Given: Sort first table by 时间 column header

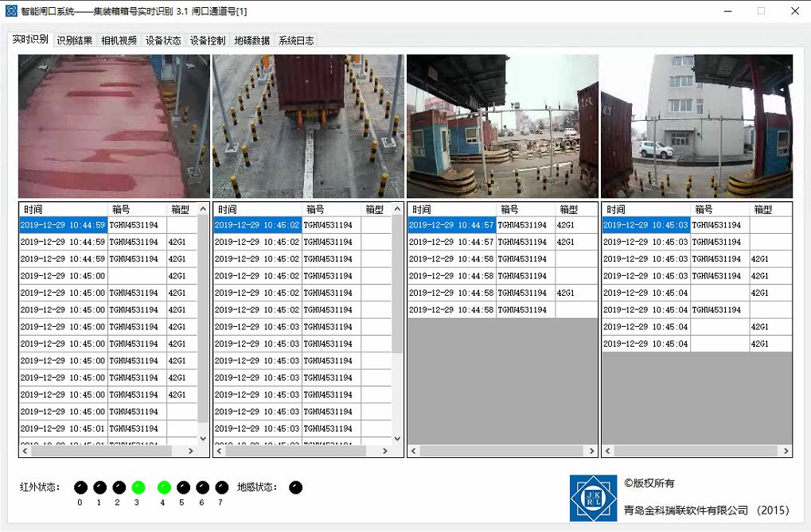Looking at the screenshot, I should tap(62, 209).
